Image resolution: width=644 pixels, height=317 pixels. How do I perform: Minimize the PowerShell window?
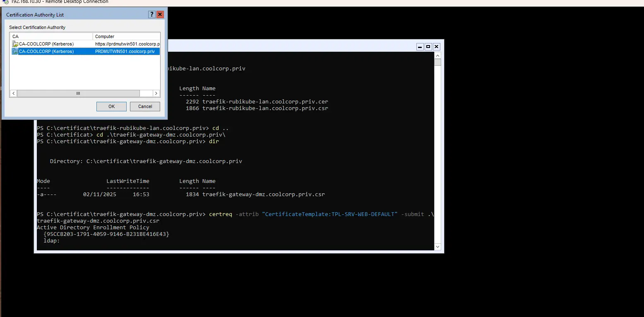pos(420,47)
